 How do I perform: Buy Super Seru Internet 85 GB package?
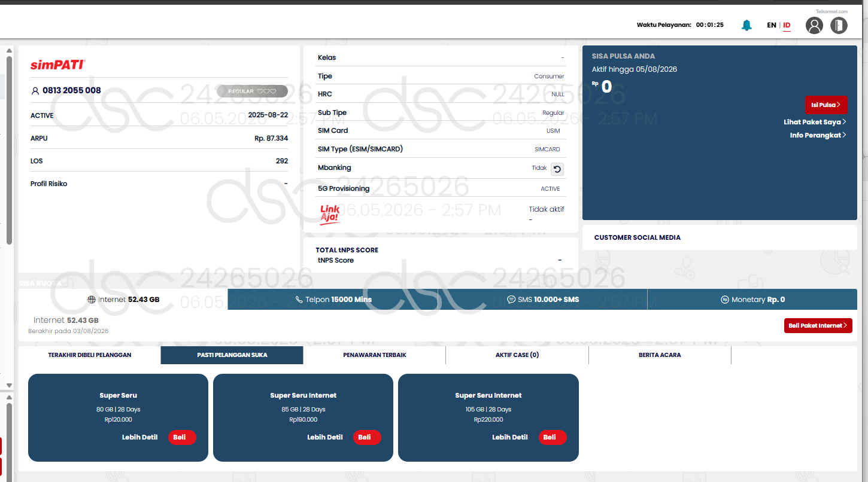coord(367,437)
